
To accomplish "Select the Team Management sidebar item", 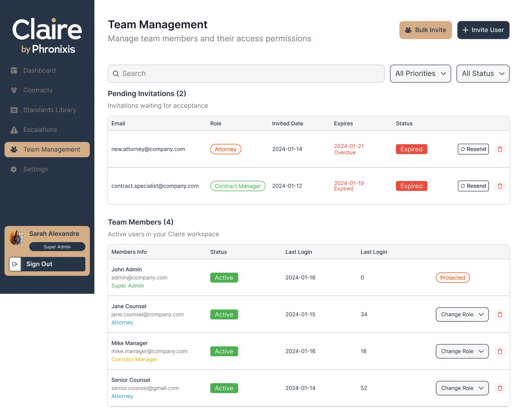I will click(x=47, y=149).
